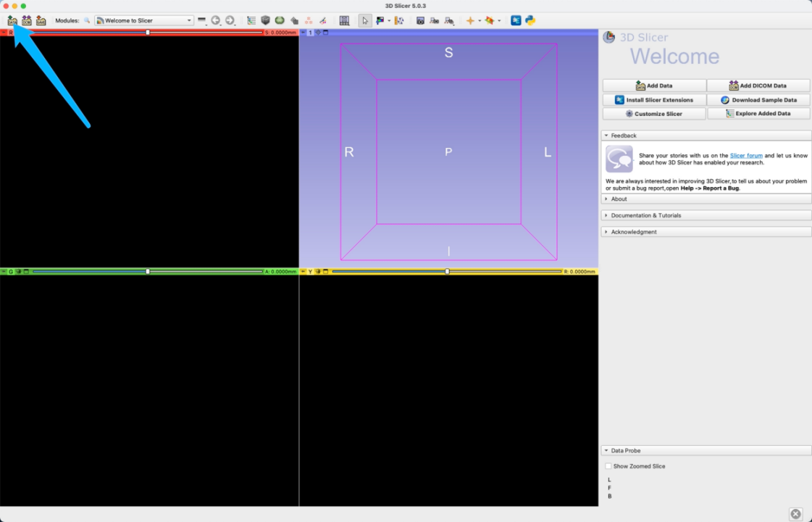Open the module history dropdown
Image resolution: width=812 pixels, height=522 pixels.
click(202, 21)
